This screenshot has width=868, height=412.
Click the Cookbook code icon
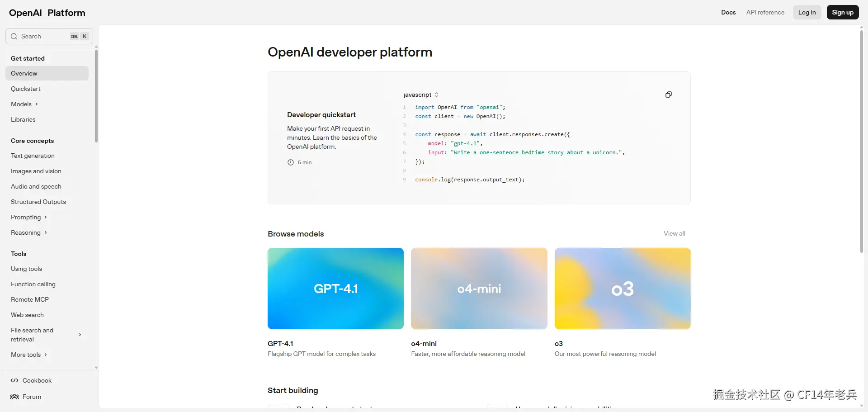click(14, 380)
